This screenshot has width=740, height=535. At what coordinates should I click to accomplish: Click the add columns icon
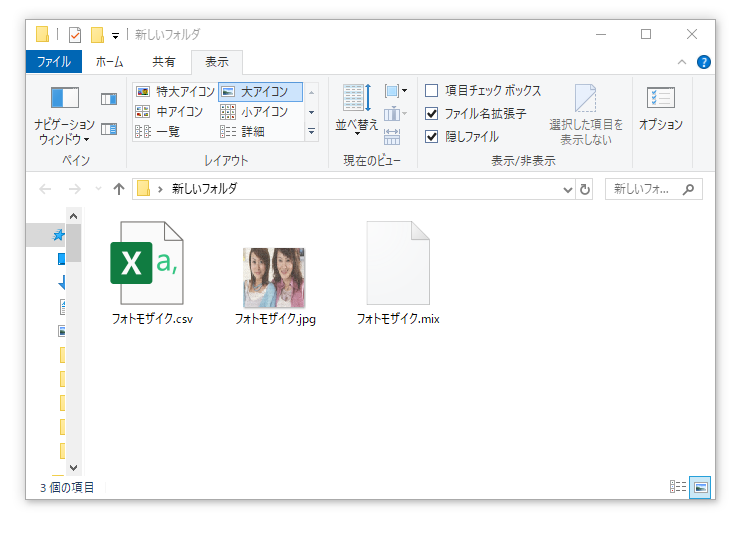[x=395, y=114]
